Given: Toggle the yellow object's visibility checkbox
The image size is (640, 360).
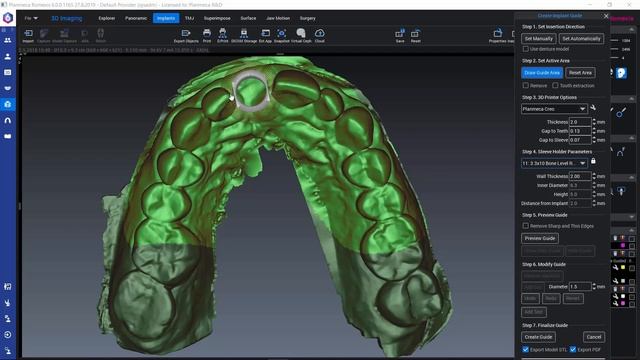Looking at the screenshot, I should (x=632, y=268).
